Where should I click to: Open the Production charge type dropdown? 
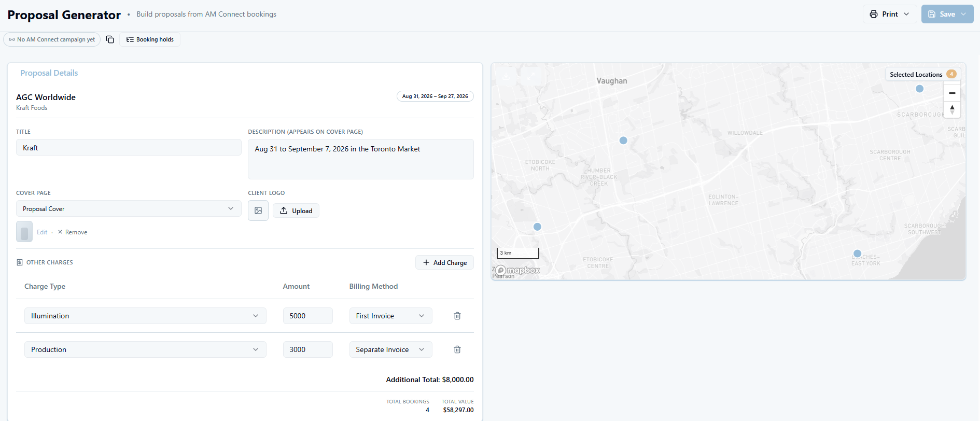pos(145,349)
